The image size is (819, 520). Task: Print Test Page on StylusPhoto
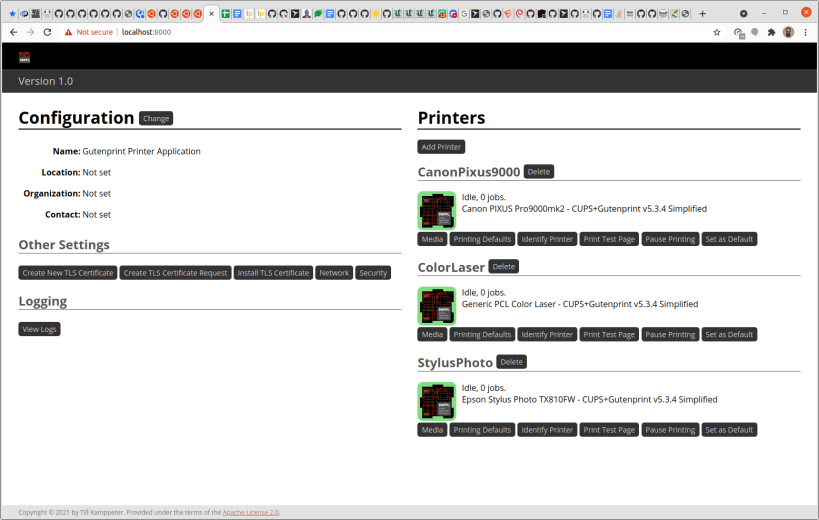609,430
